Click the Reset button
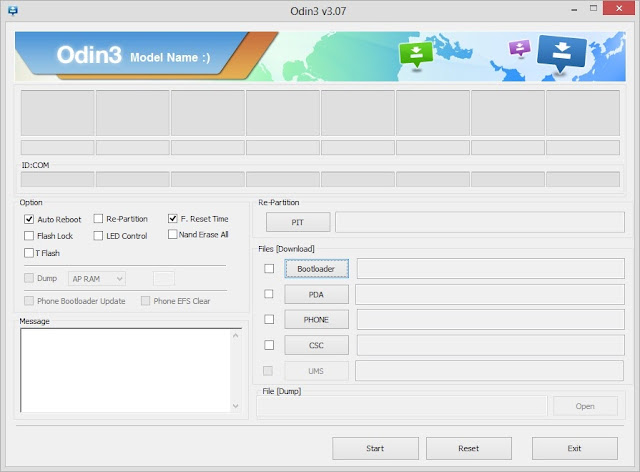Viewport: 640px width, 472px height. tap(469, 448)
